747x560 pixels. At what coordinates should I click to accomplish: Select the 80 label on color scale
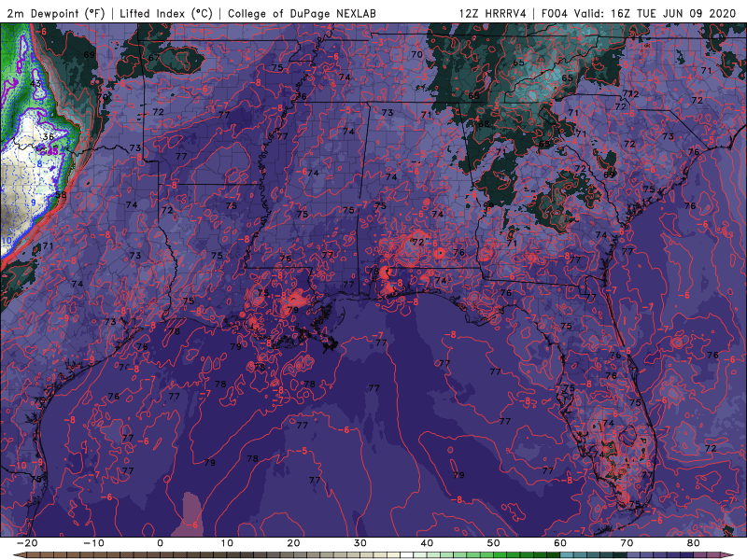pos(694,543)
